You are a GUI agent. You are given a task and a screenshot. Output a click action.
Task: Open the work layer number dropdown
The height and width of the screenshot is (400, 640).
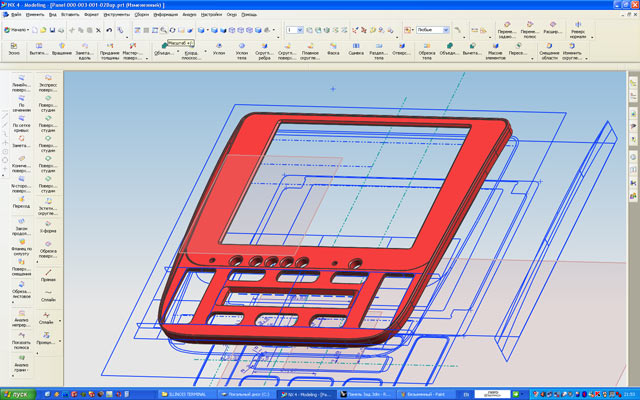pyautogui.click(x=296, y=30)
